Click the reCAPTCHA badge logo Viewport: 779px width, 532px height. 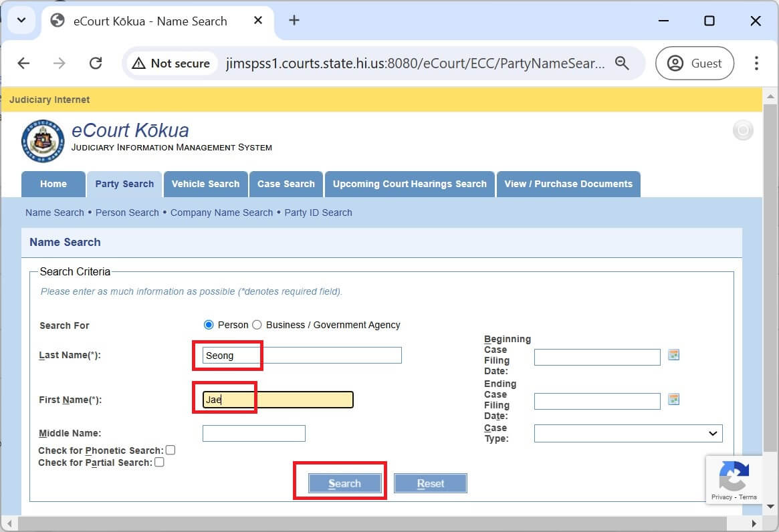(x=734, y=475)
